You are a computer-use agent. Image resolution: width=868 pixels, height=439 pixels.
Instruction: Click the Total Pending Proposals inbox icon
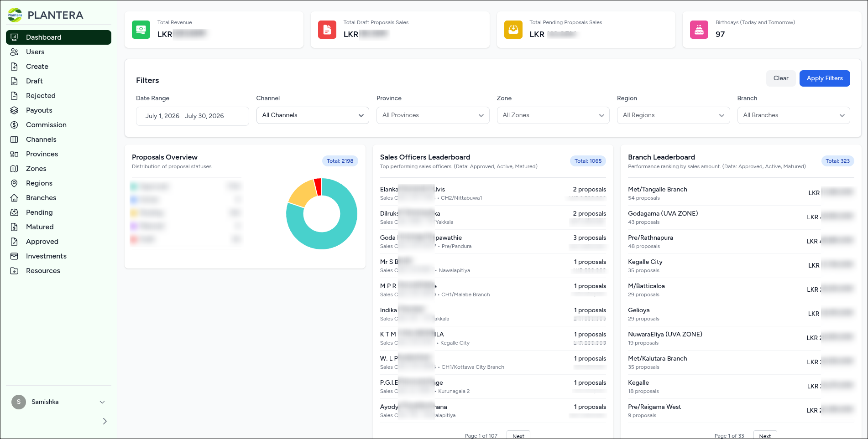pyautogui.click(x=513, y=30)
